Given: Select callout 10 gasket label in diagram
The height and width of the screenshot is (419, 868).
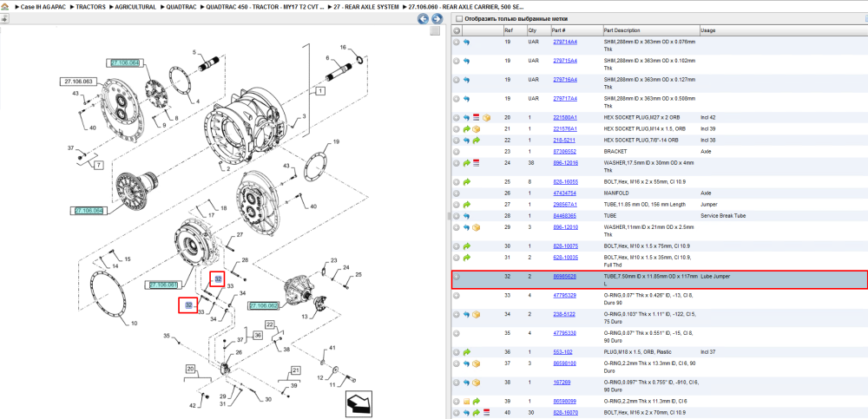Looking at the screenshot, I should pyautogui.click(x=134, y=324).
